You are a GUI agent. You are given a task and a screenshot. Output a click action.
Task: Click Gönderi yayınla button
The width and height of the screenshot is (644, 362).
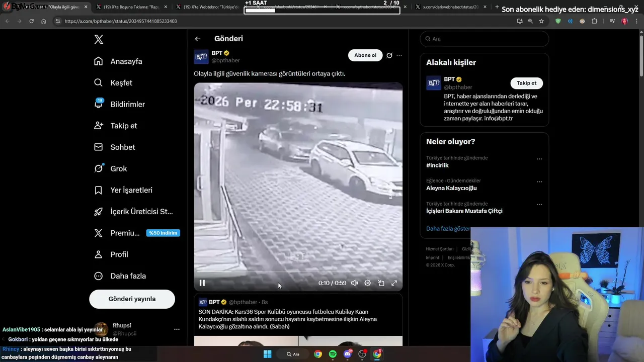click(132, 299)
